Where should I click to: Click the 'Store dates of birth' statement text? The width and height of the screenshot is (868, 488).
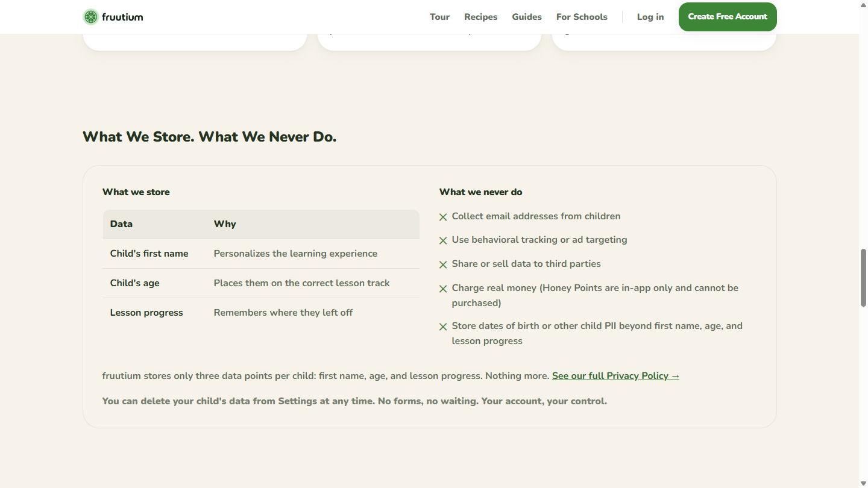click(x=597, y=333)
